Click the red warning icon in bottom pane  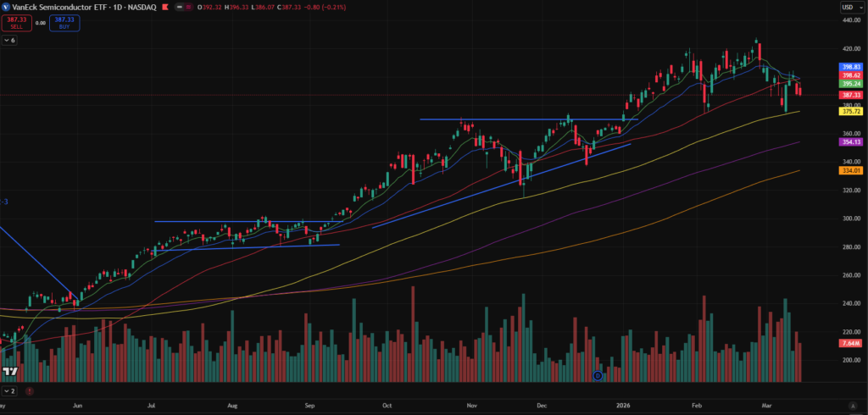point(29,391)
